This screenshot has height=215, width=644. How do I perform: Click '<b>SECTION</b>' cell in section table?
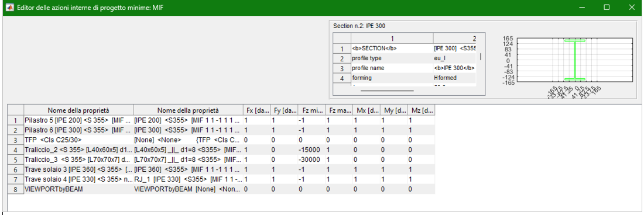click(392, 48)
